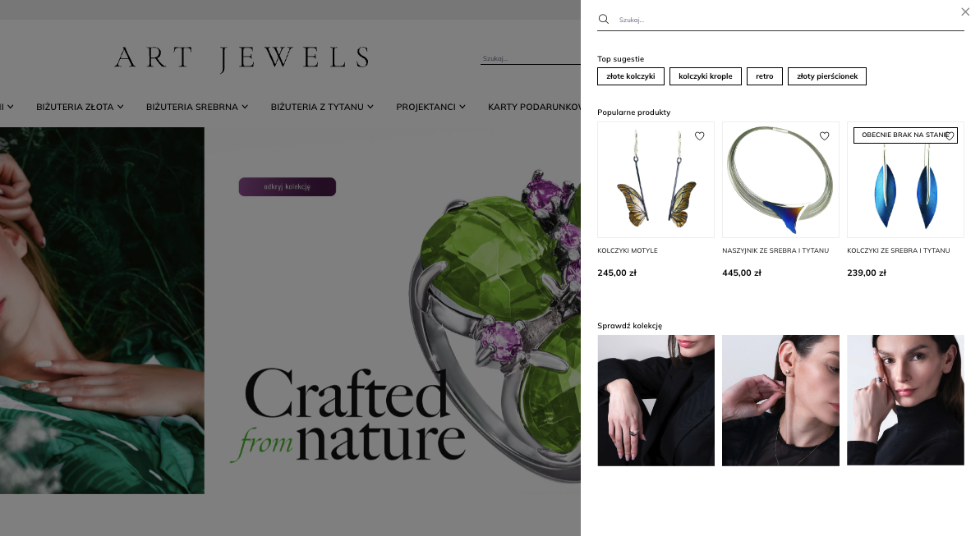The image size is (980, 536).
Task: View the collection photo showing earring
Action: coord(780,401)
